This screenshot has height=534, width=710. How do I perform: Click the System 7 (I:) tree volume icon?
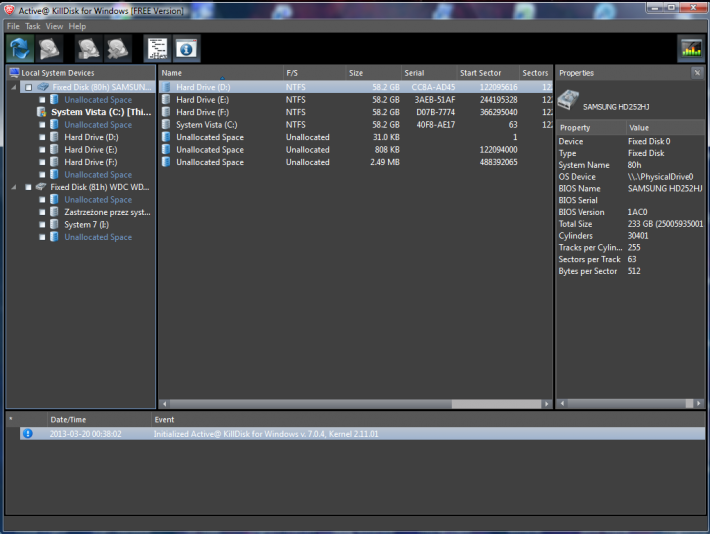54,224
